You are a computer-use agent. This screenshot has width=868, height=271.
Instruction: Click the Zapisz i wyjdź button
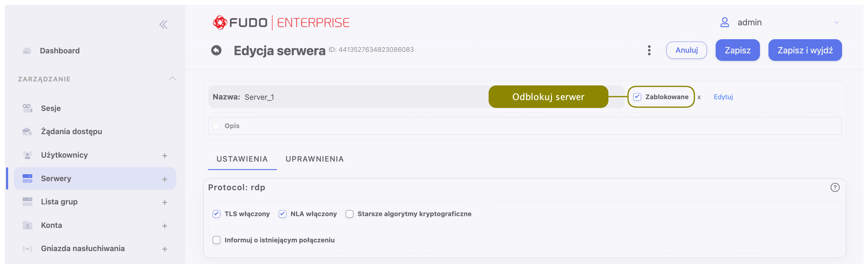pyautogui.click(x=805, y=50)
